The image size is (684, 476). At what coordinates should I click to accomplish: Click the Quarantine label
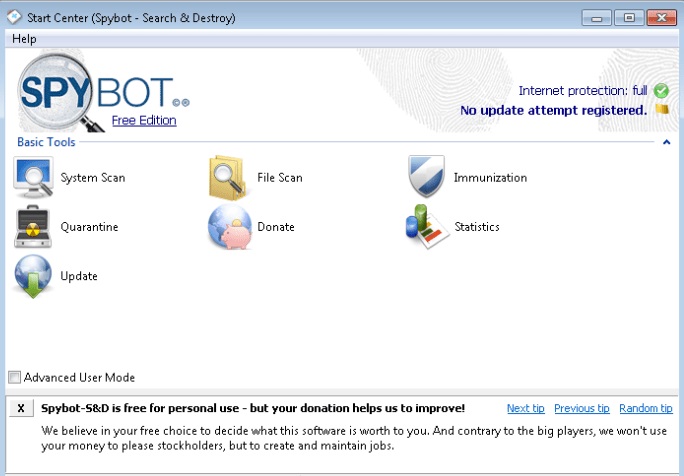89,227
